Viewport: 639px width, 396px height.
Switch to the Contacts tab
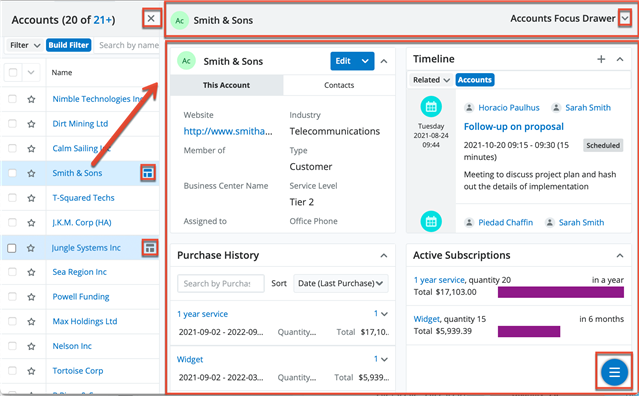click(339, 85)
